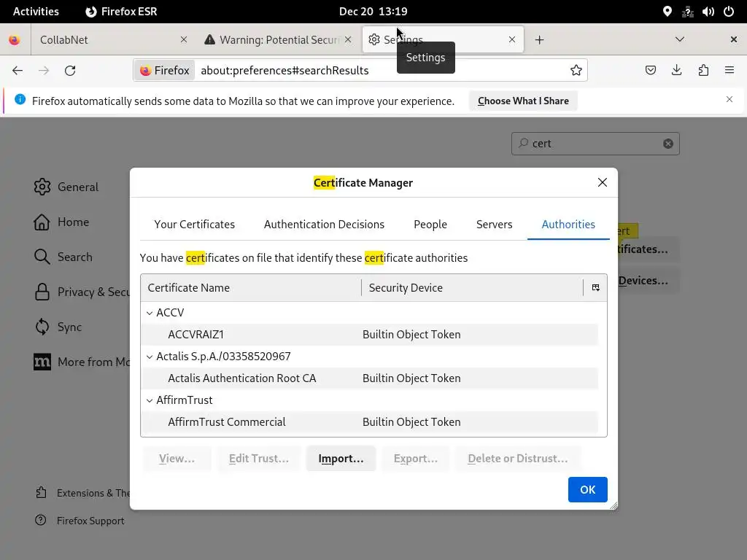Click the settings search field containing 'cert'
The image size is (747, 560).
(x=595, y=144)
